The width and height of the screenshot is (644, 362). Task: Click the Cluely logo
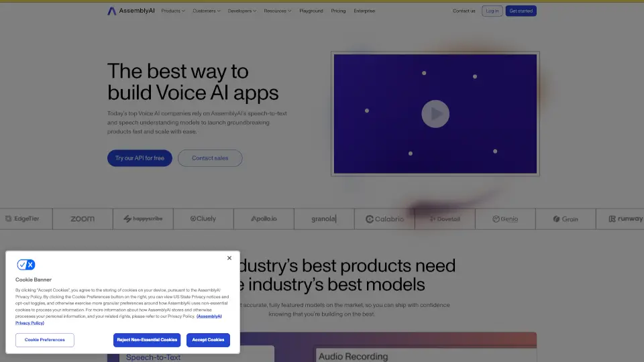tap(203, 219)
